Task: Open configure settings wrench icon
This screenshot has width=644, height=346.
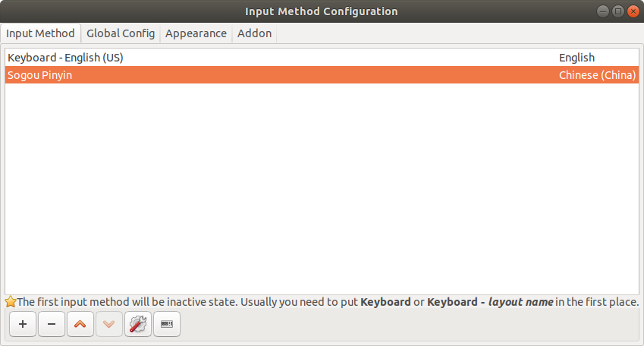Action: pyautogui.click(x=138, y=324)
